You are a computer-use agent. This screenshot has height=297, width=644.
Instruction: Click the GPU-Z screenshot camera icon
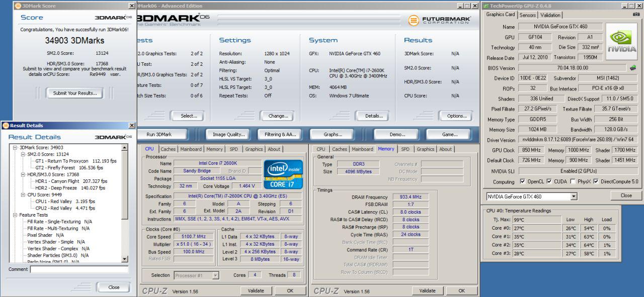click(x=636, y=15)
